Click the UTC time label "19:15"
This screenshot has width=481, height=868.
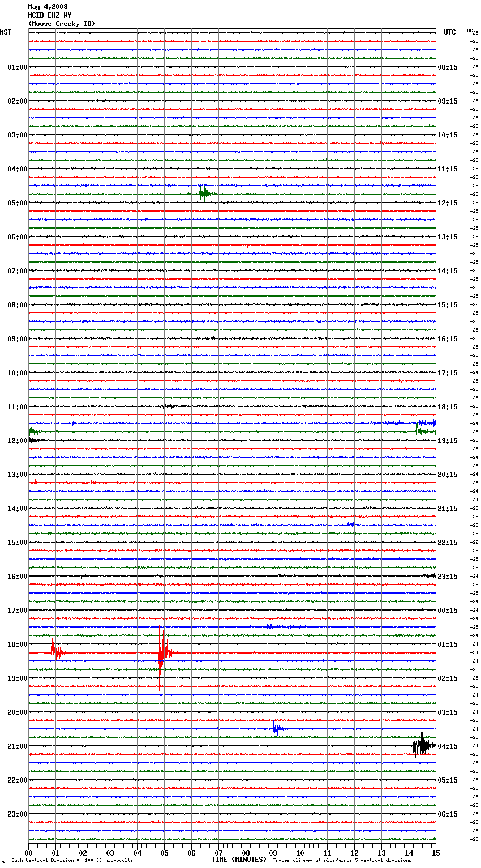[x=448, y=441]
